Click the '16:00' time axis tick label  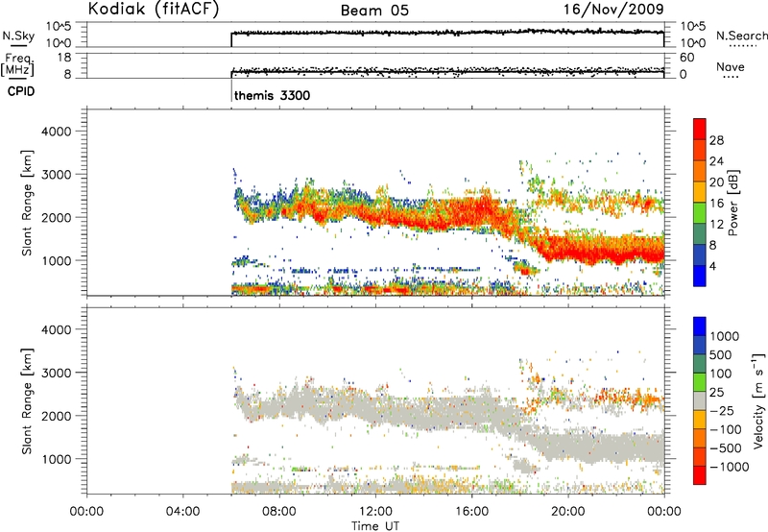coord(471,512)
